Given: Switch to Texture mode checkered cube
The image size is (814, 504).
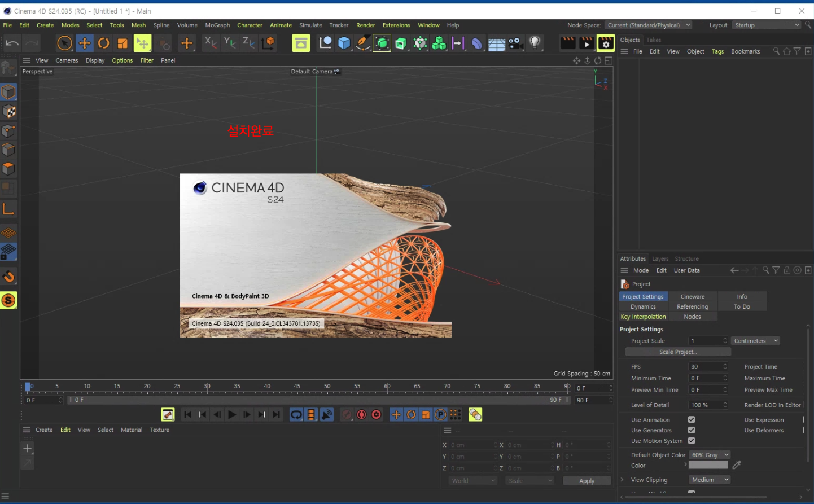Looking at the screenshot, I should coord(8,112).
